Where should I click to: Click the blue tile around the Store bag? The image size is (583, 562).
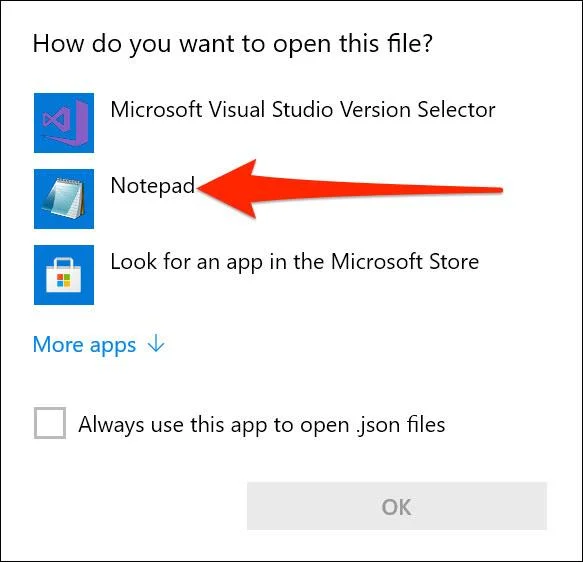(64, 275)
